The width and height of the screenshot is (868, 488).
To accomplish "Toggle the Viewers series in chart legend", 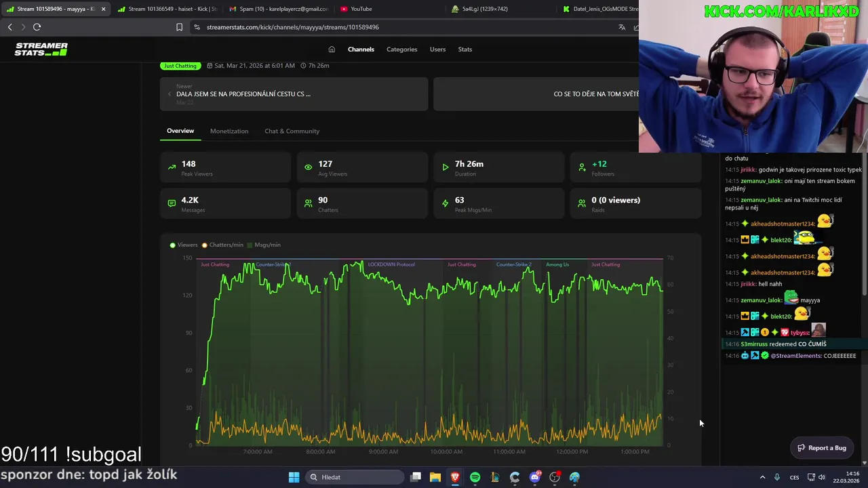I will pyautogui.click(x=184, y=245).
